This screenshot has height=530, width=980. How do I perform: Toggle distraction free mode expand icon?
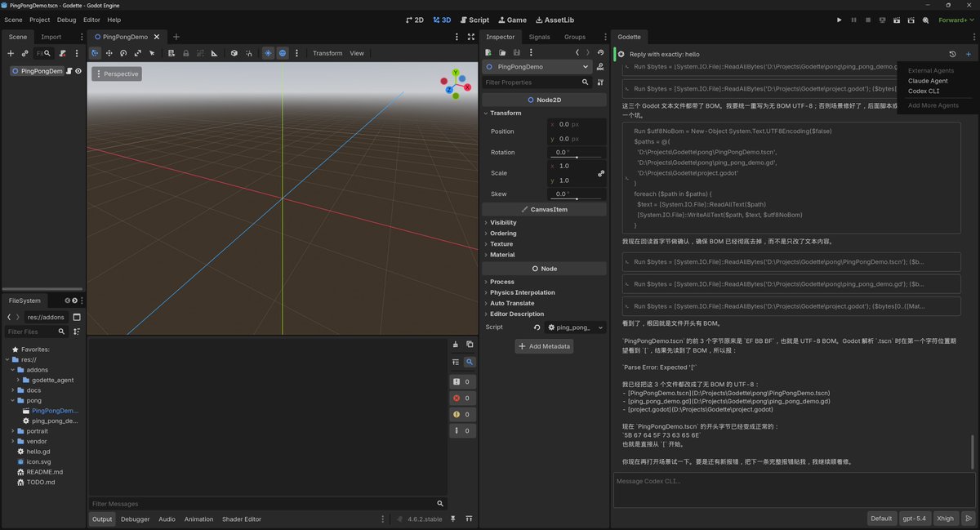[x=471, y=37]
